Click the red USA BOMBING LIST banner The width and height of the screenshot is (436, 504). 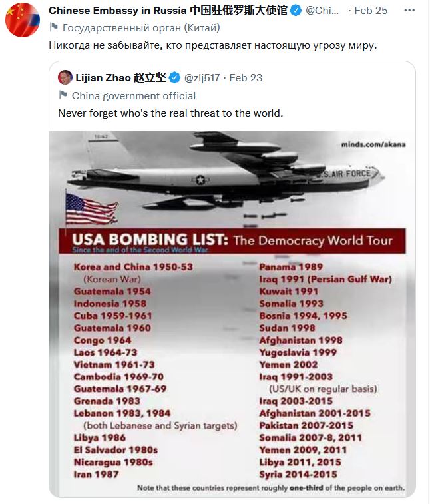click(233, 241)
